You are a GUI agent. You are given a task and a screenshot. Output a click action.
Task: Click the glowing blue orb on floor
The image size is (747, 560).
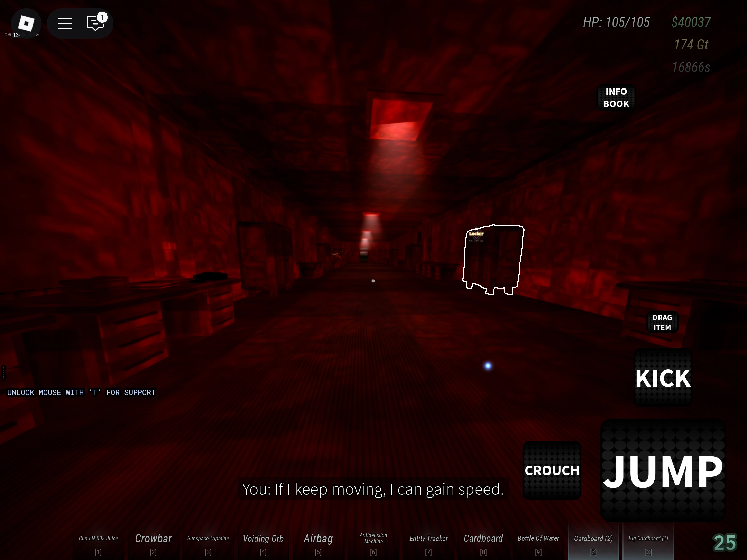(x=488, y=366)
